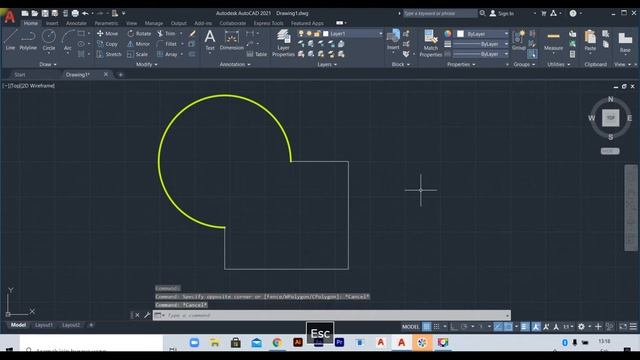This screenshot has width=640, height=360.
Task: Switch to the Start file tab
Action: (20, 75)
